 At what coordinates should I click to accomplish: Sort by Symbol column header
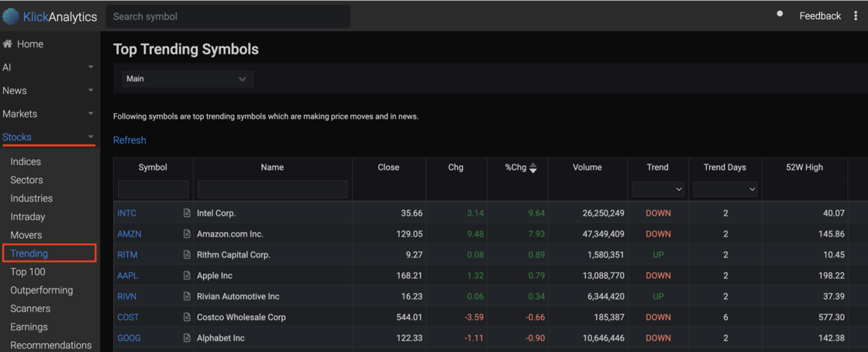153,167
